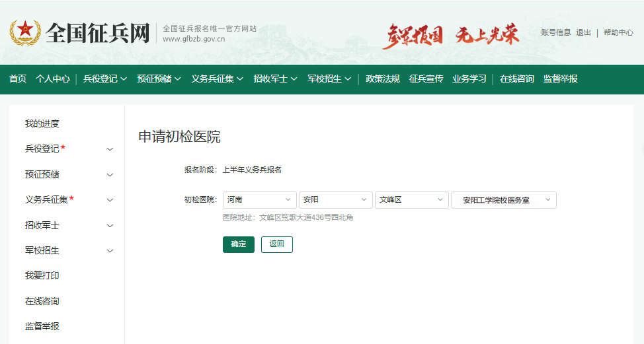
Task: Expand 招收军士 sidebar chevron
Action: [110, 226]
